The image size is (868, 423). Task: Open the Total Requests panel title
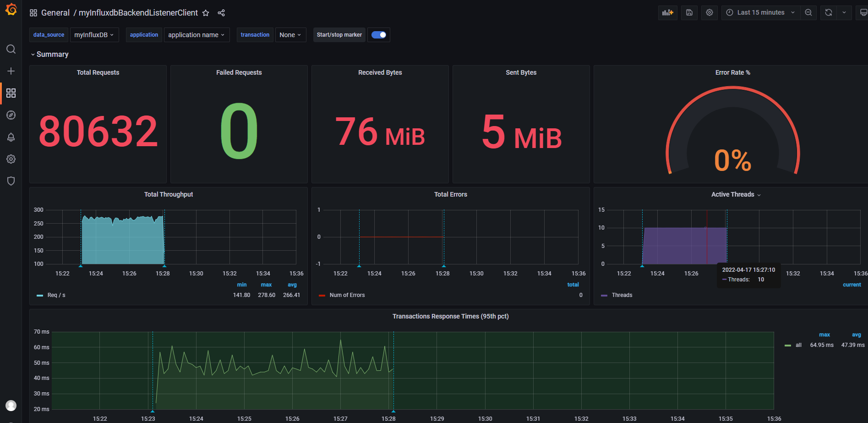pyautogui.click(x=98, y=72)
